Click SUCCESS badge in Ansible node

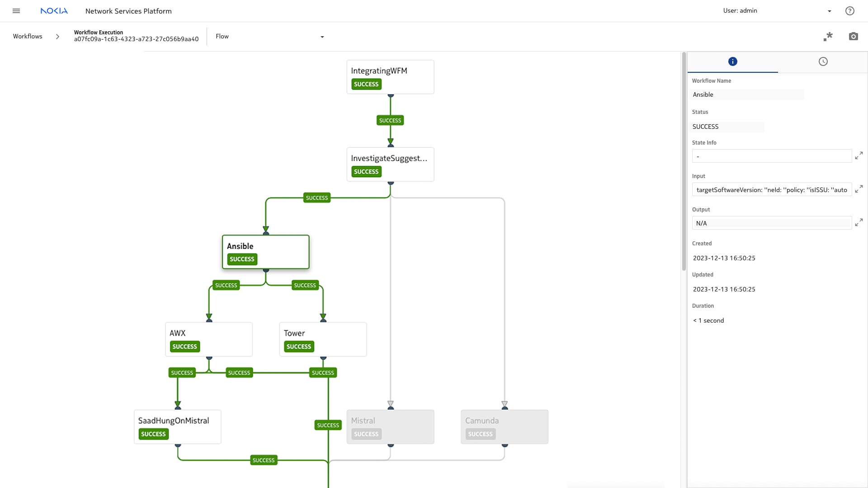[x=242, y=259]
